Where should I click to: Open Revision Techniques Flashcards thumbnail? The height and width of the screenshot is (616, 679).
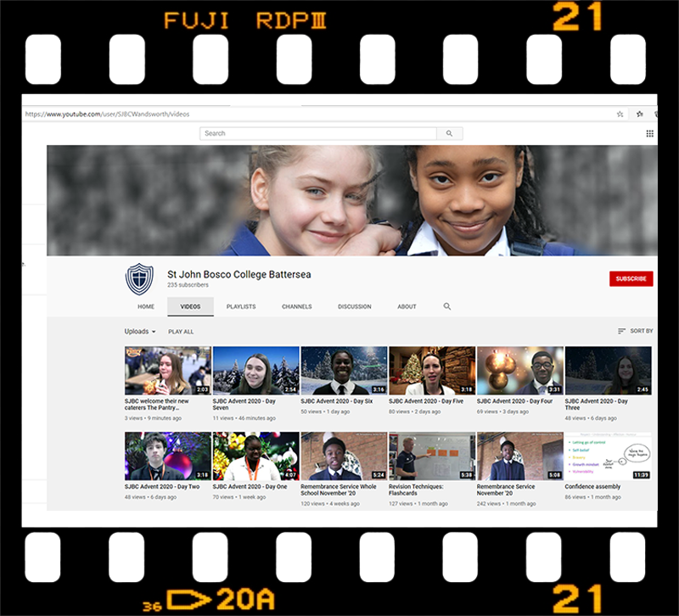[432, 456]
